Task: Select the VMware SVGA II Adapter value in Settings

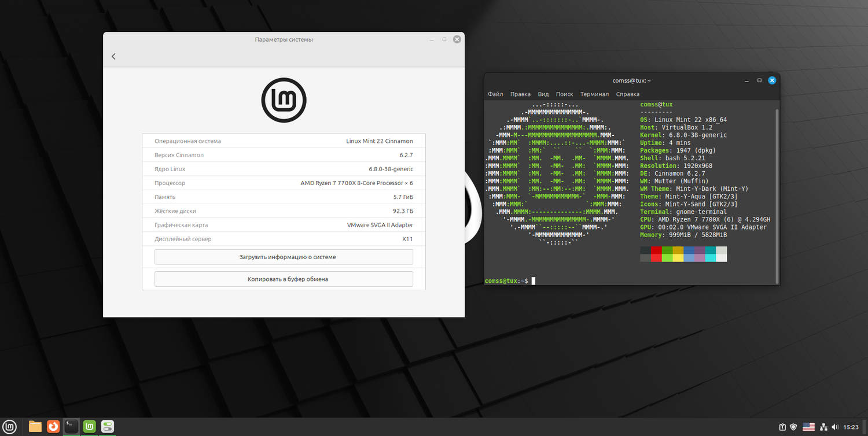Action: [x=380, y=225]
